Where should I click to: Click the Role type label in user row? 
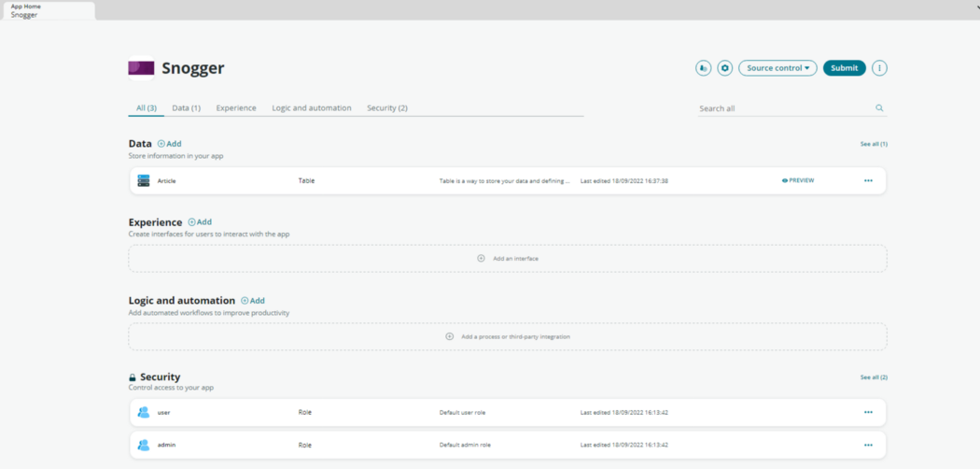[305, 413]
